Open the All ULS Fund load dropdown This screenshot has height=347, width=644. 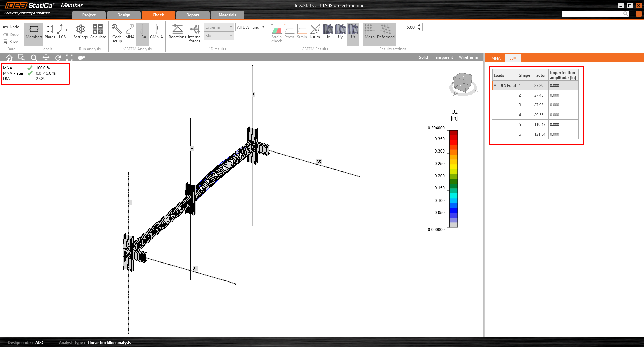tap(251, 27)
